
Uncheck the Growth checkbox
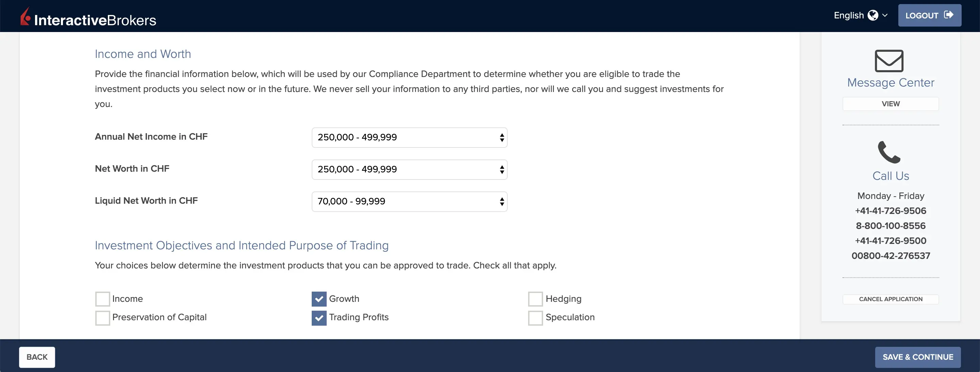319,299
